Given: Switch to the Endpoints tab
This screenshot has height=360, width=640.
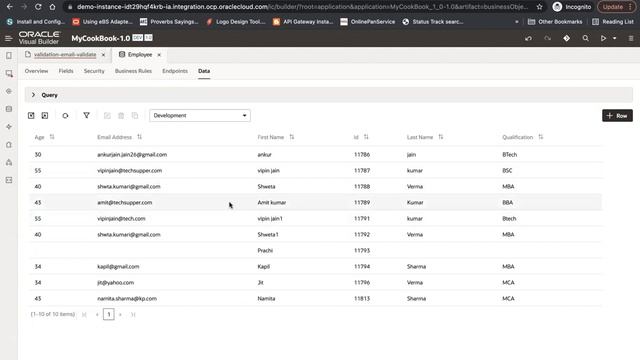Looking at the screenshot, I should coord(175,71).
